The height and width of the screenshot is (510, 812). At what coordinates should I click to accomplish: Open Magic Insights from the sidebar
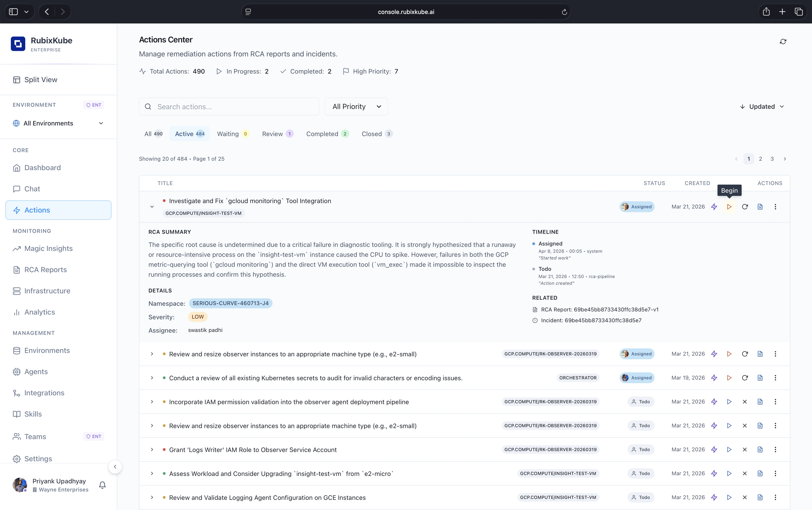point(48,249)
